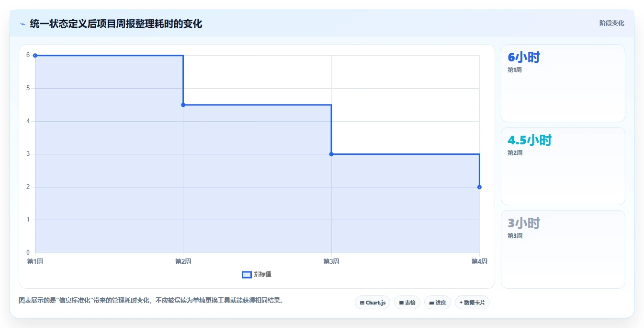Click the 第4周 x-axis label
This screenshot has width=644, height=328.
(x=479, y=261)
